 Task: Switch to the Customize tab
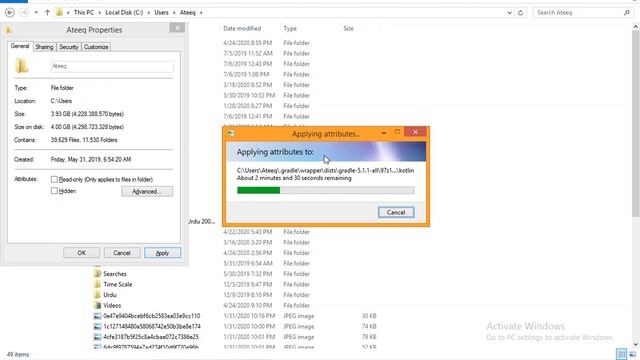click(96, 47)
